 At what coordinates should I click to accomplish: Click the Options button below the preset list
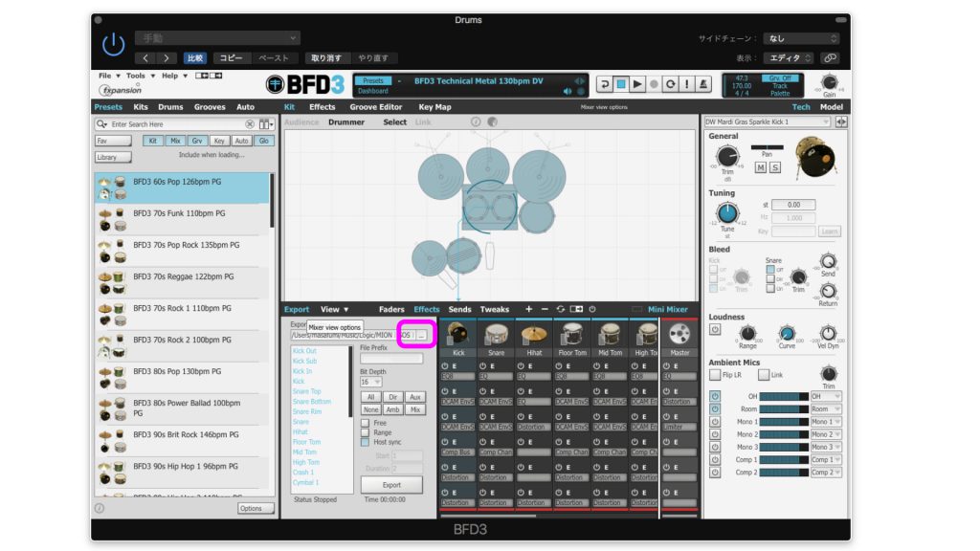click(x=256, y=509)
